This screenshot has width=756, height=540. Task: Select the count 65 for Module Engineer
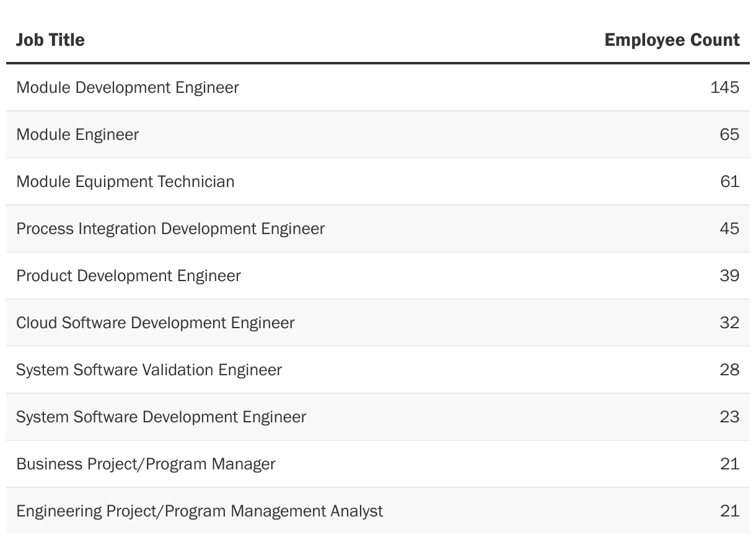(729, 134)
